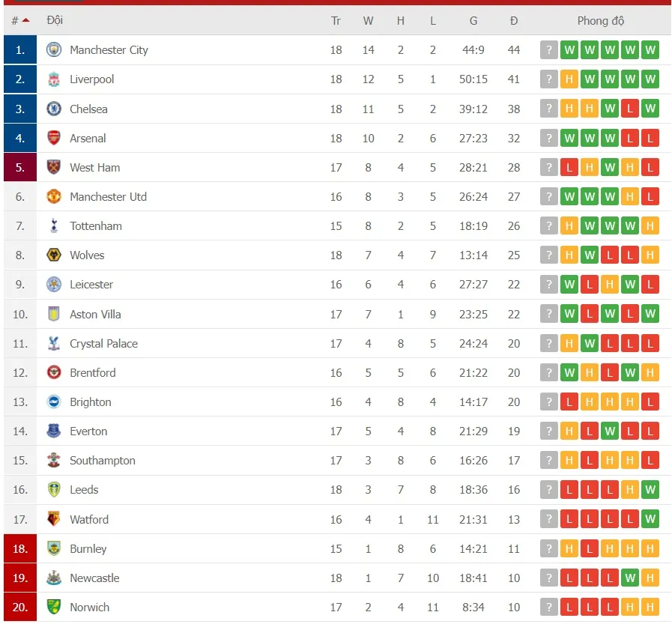Click the Manchester City club crest
The height and width of the screenshot is (627, 672).
click(54, 50)
